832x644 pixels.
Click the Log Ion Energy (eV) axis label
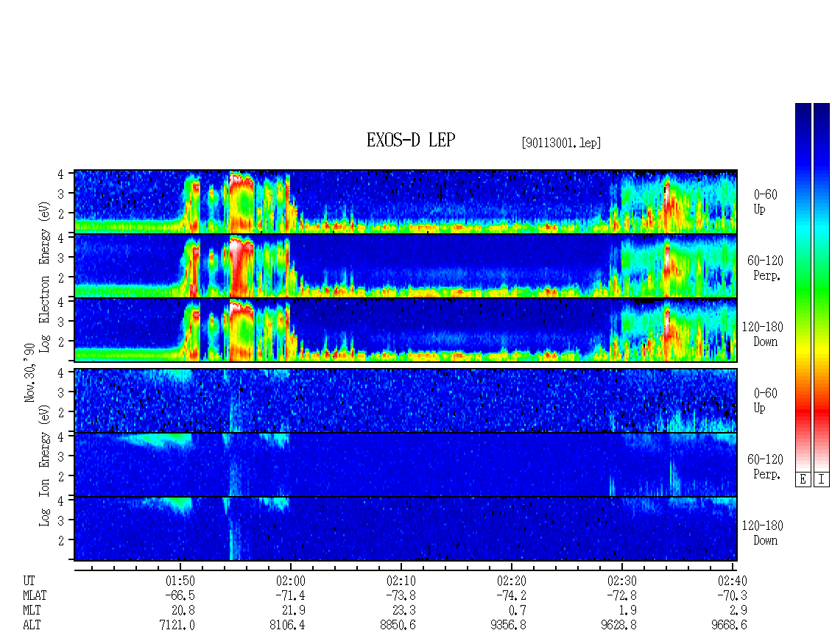pos(45,466)
